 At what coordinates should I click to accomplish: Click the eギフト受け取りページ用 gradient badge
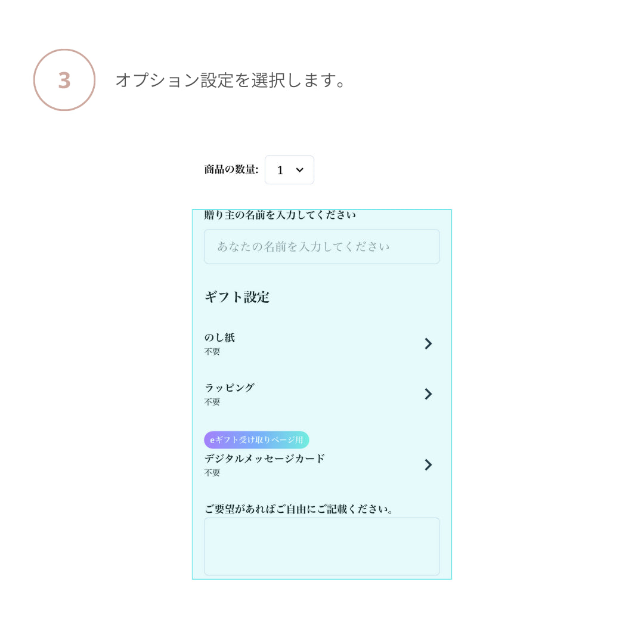tap(256, 440)
